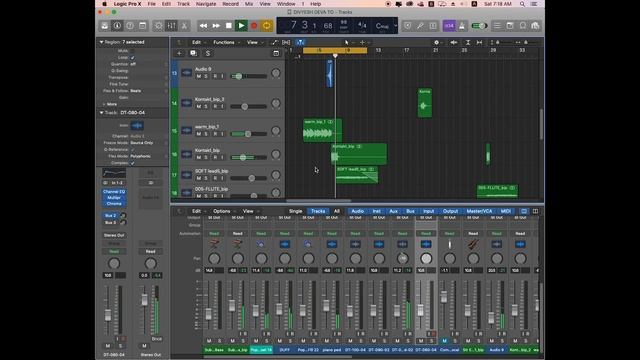Viewport: 640px width, 360px height.
Task: Start recording with the red Record button
Action: pos(254,26)
